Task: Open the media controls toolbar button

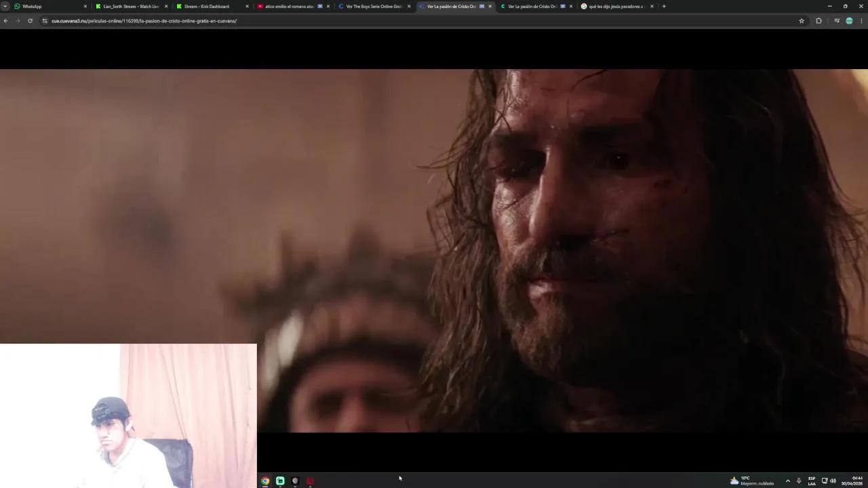Action: pos(837,21)
